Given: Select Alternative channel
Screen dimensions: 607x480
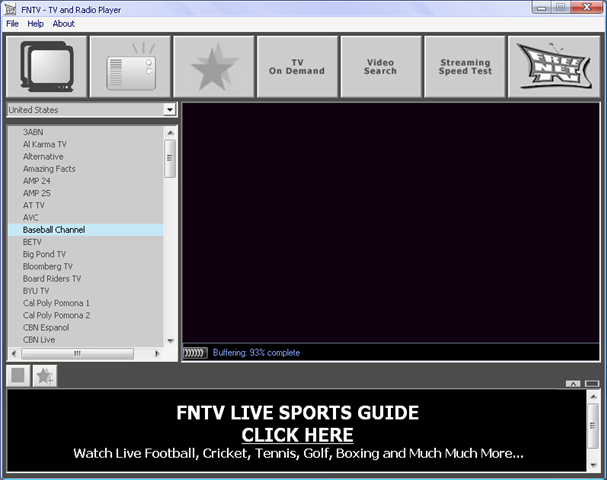Looking at the screenshot, I should pos(86,156).
